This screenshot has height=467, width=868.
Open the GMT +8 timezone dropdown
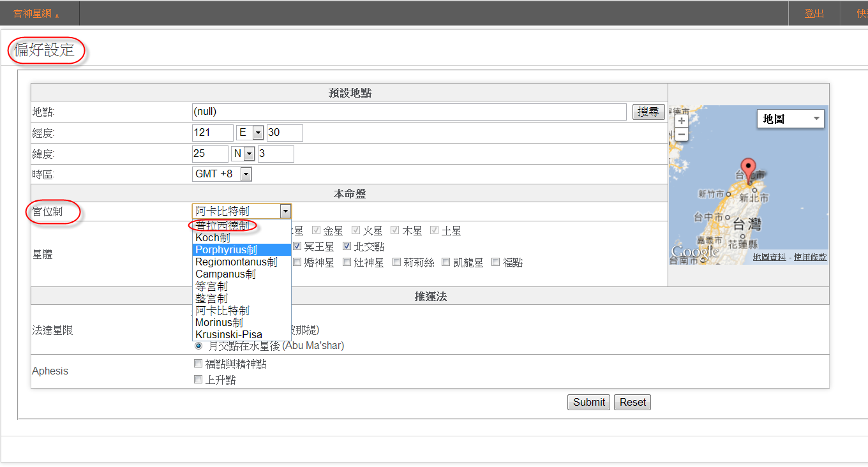tap(246, 174)
